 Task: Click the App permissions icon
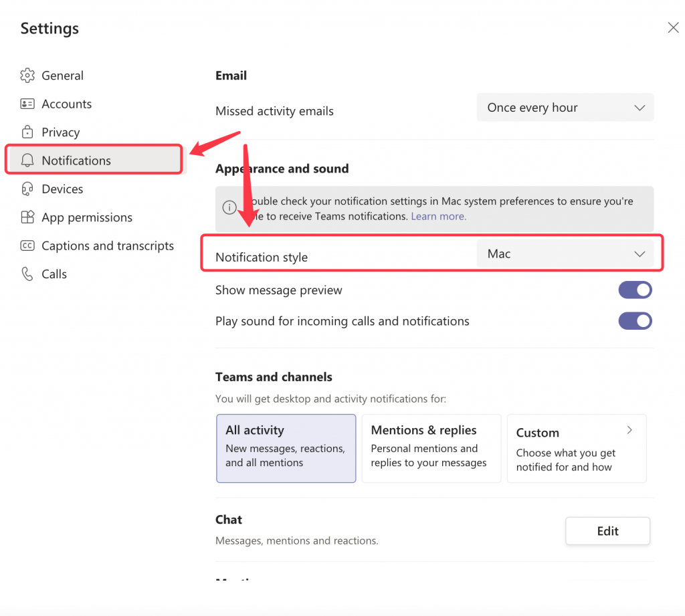pos(27,217)
